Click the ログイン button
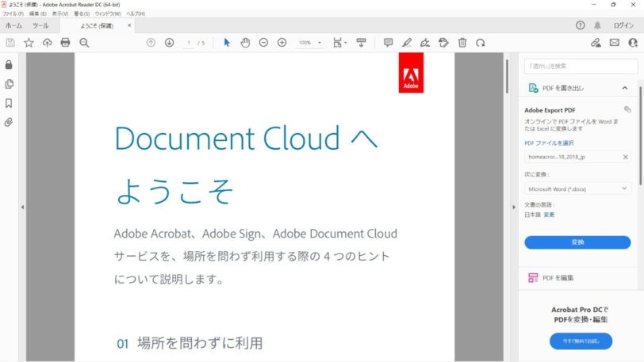Viewport: 644px width, 362px height. click(x=623, y=25)
